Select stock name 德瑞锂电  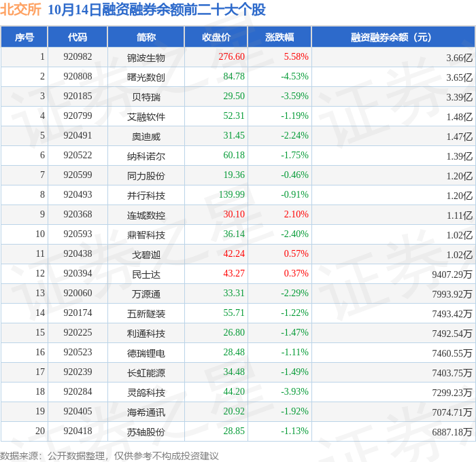click(x=146, y=353)
